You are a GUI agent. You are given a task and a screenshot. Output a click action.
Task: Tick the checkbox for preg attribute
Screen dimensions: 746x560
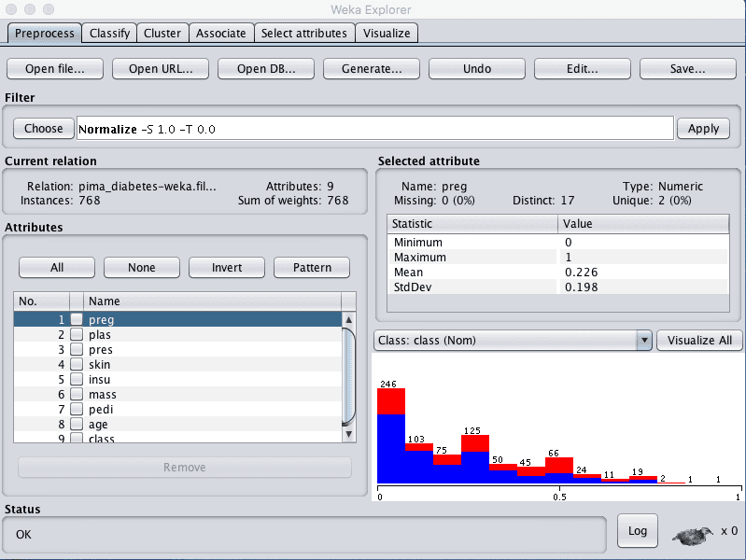[x=77, y=319]
